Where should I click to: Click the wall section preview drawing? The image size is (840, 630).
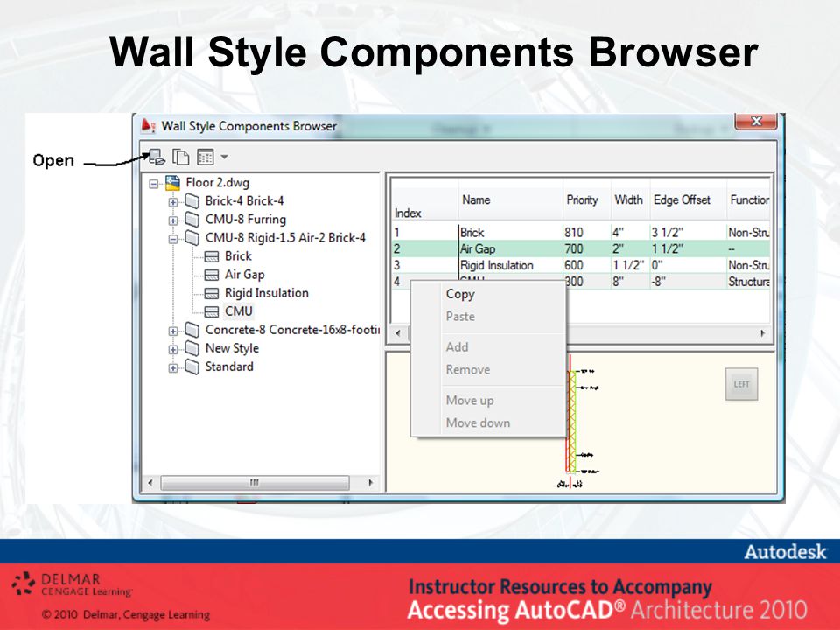pyautogui.click(x=577, y=422)
